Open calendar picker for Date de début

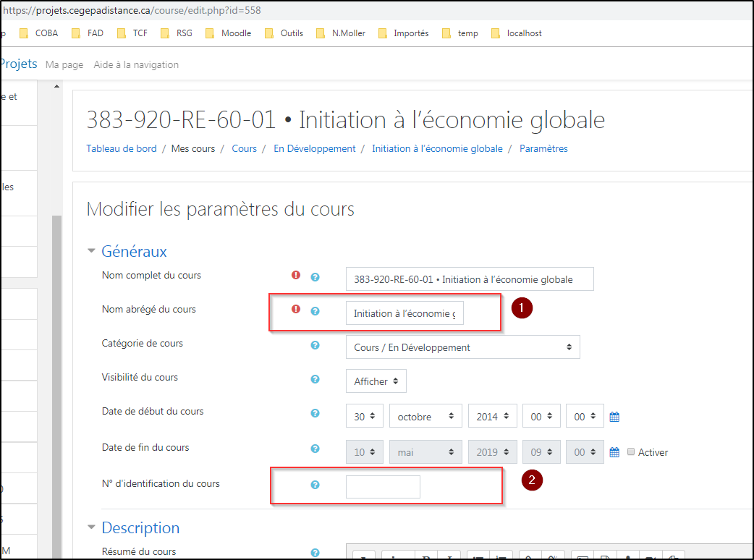(x=614, y=417)
